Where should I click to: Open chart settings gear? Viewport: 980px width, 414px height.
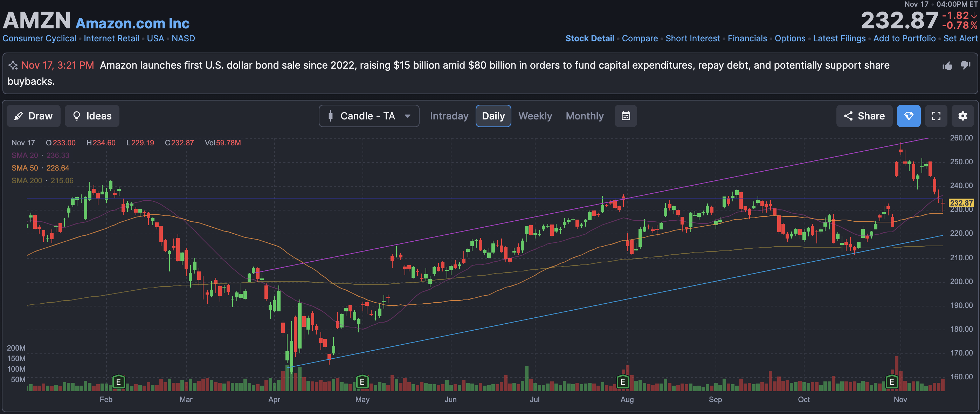[962, 116]
